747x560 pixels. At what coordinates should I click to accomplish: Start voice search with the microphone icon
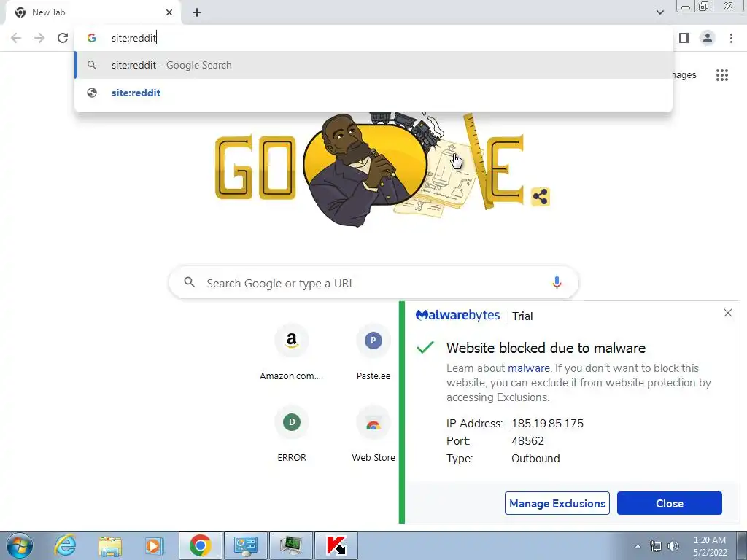[557, 283]
